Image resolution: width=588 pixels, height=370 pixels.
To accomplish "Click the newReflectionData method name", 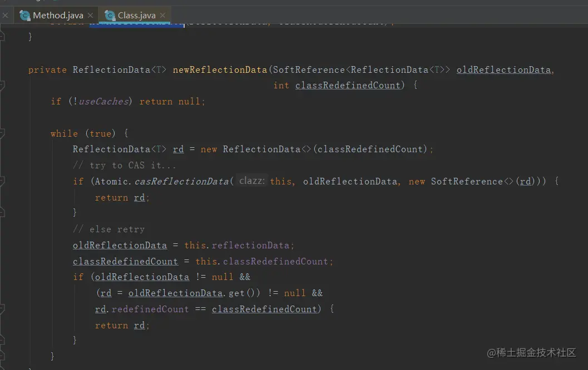I will pyautogui.click(x=220, y=69).
